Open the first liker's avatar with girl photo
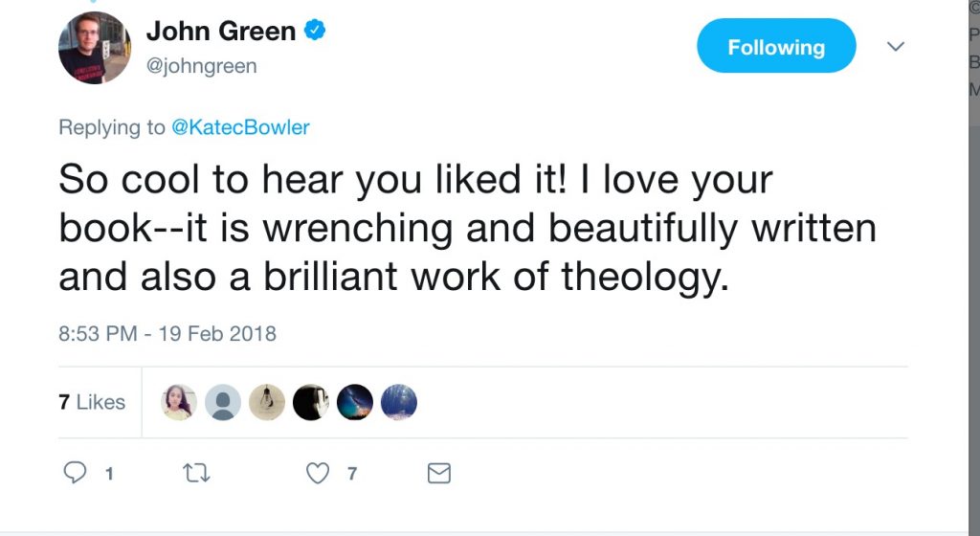The image size is (980, 536). pos(179,402)
